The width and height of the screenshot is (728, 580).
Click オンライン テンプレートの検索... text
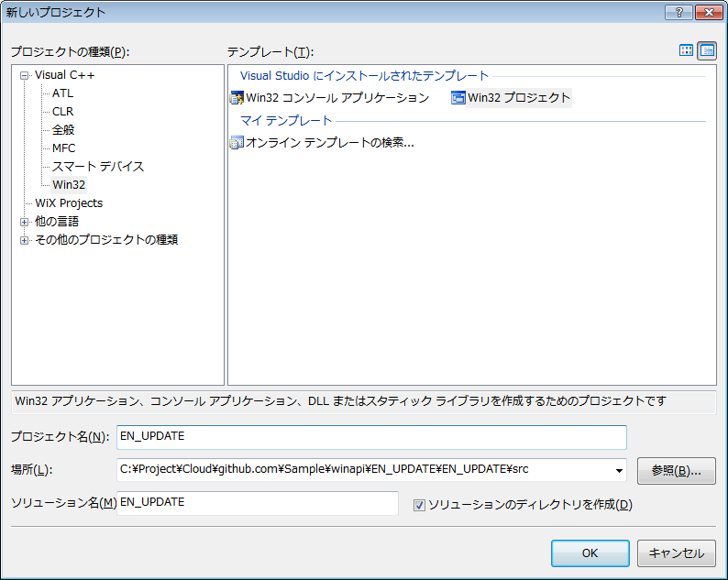coord(330,142)
